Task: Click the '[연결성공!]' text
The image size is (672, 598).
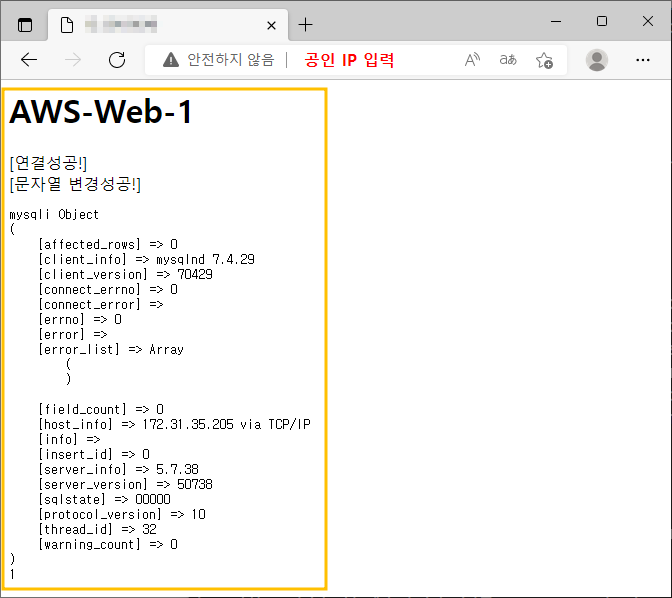Action: pyautogui.click(x=48, y=163)
